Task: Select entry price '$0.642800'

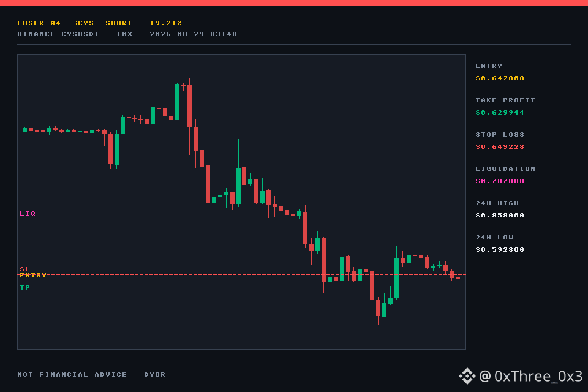Action: [500, 78]
